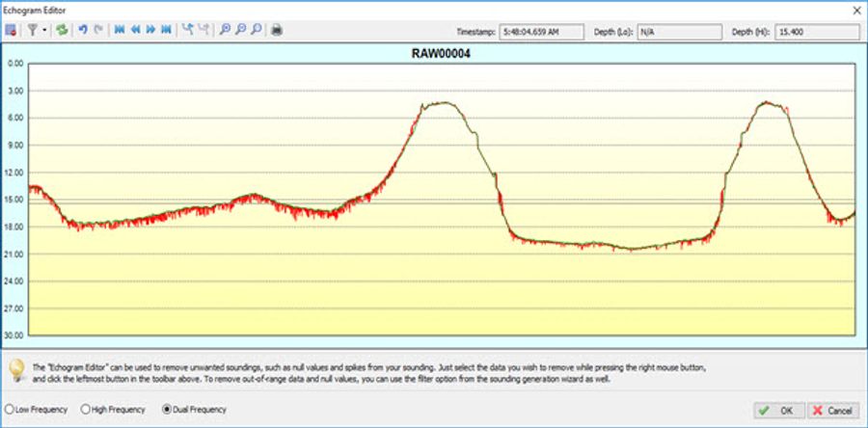Open the filter dropdown arrow
Screen dimensions: 868x428
(x=44, y=31)
